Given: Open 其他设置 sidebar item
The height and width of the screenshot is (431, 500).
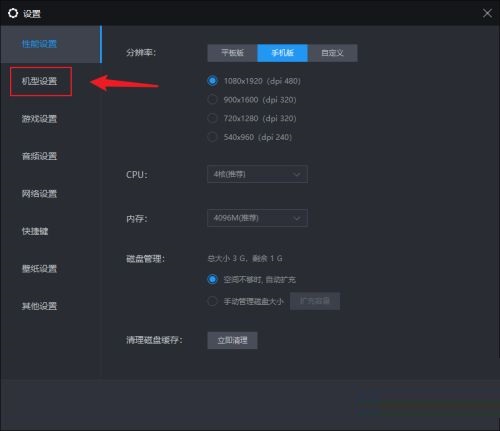Looking at the screenshot, I should (x=39, y=306).
